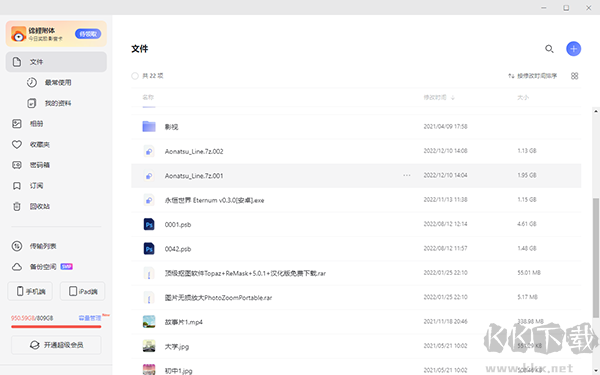This screenshot has width=600, height=375.
Task: Click the date 2022/08/12 12:14 of 0001.psb
Action: point(445,224)
